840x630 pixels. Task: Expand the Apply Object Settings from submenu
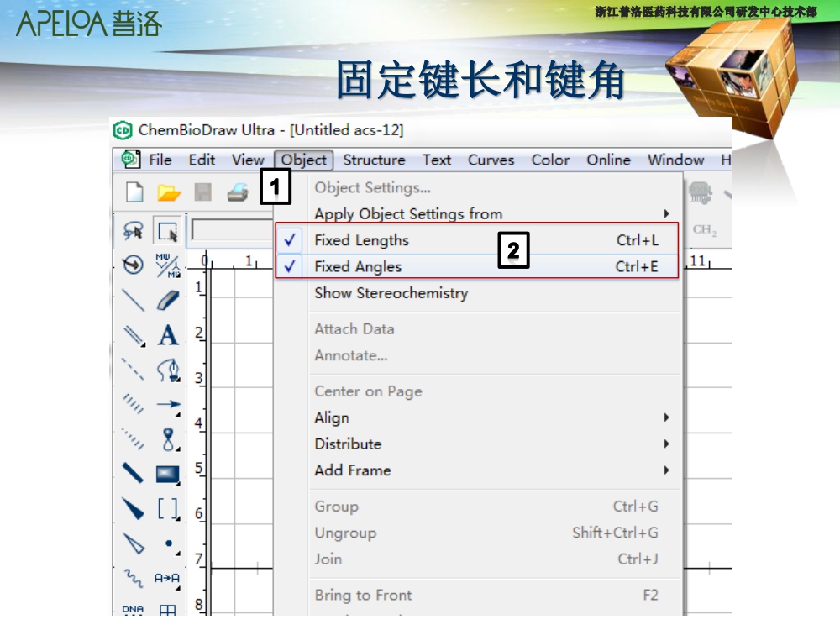point(477,213)
